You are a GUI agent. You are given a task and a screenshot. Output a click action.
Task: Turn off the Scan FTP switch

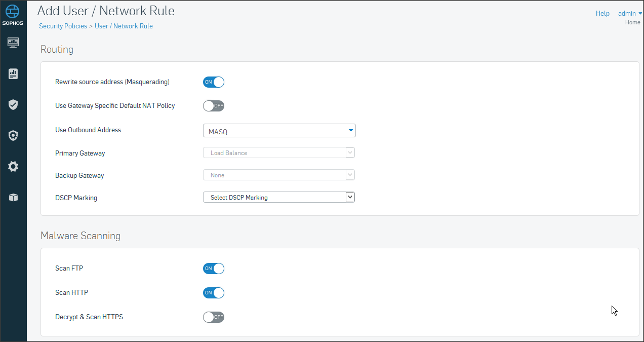click(x=213, y=269)
